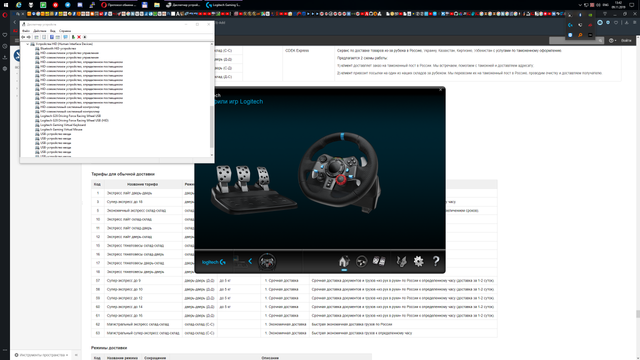Image resolution: width=640 pixels, height=360 pixels.
Task: Select the Bluetooth HID device row
Action: 58,49
